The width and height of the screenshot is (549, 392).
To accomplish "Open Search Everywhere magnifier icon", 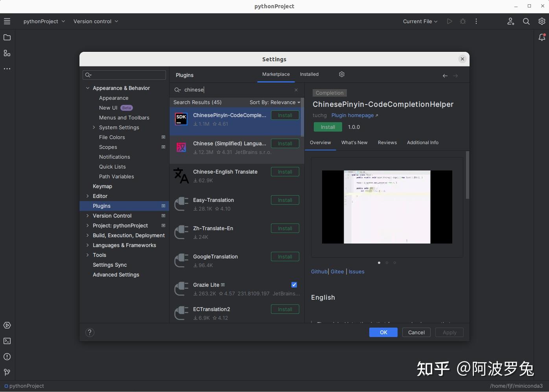I will (x=526, y=21).
